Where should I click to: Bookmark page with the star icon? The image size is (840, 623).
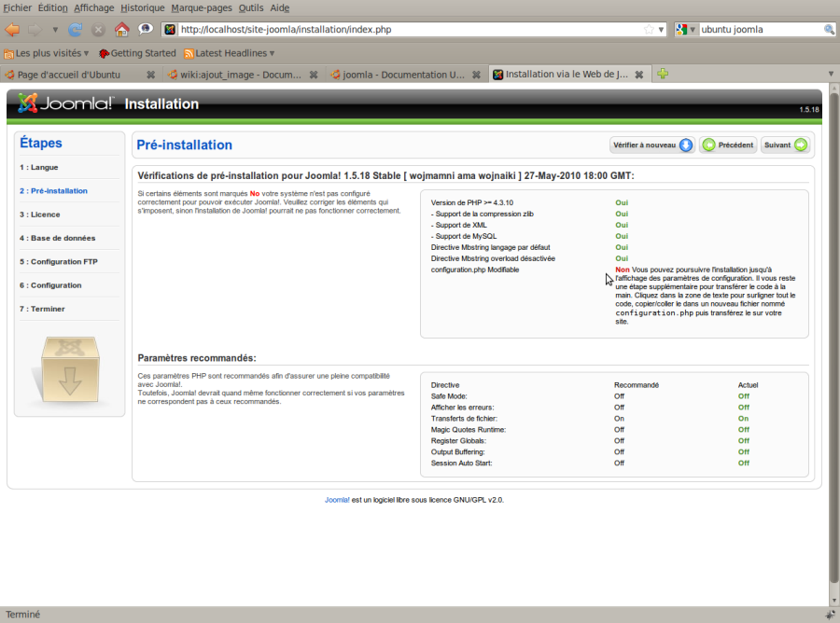(649, 30)
